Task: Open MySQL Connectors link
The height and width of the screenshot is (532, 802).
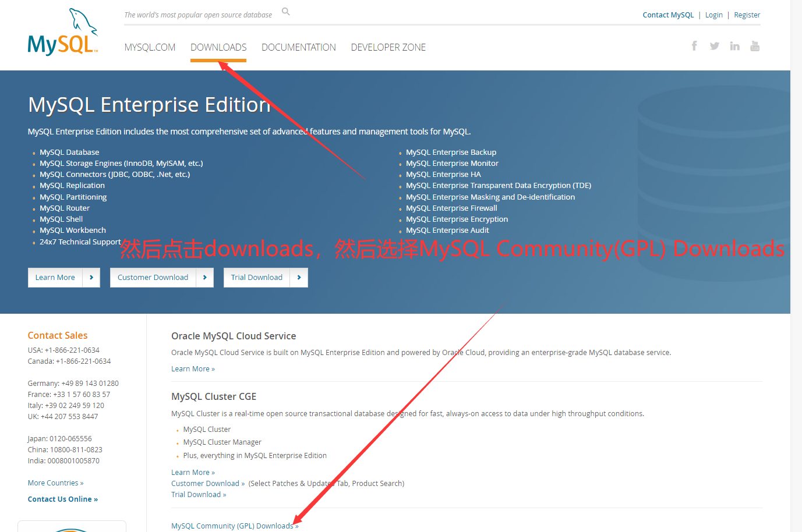Action: click(x=115, y=175)
